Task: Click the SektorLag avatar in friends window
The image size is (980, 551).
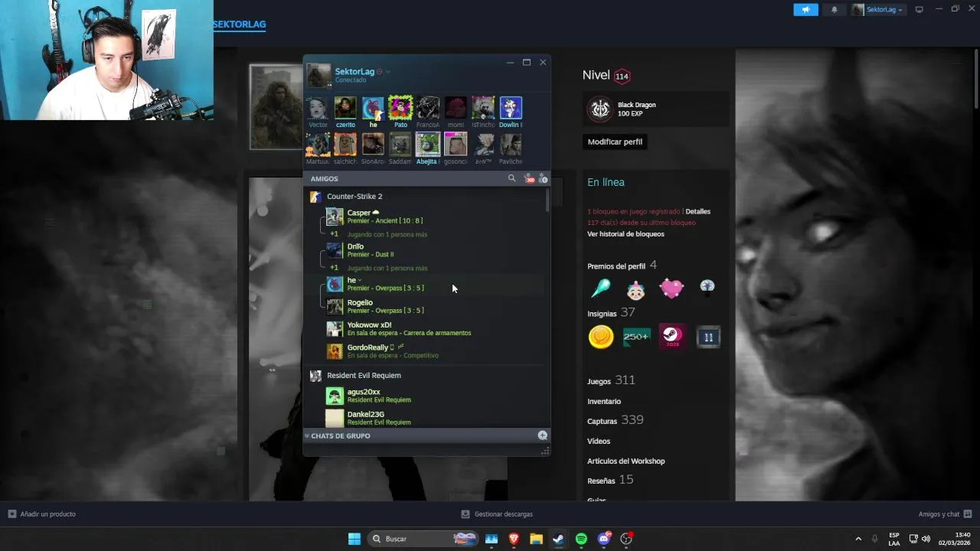Action: pyautogui.click(x=318, y=76)
